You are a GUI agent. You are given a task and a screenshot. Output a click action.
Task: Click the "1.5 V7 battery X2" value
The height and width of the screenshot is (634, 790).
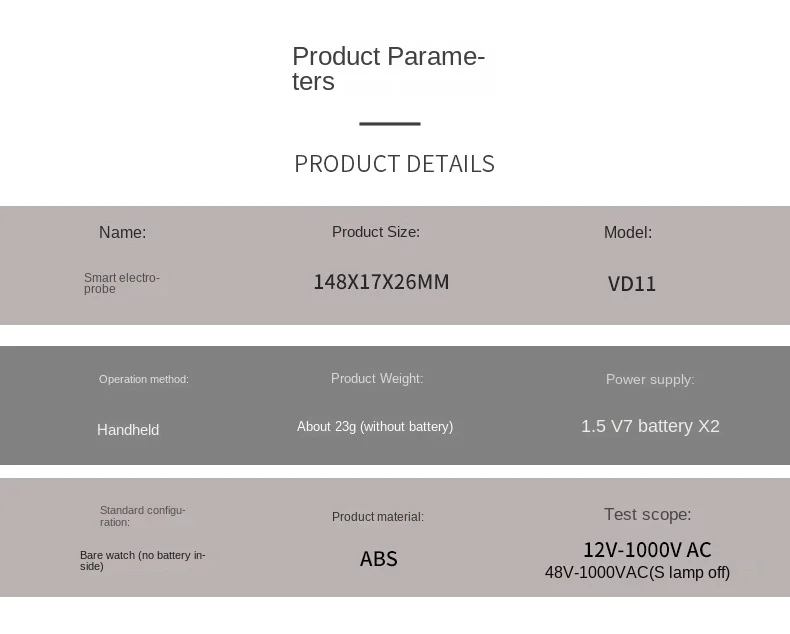(650, 426)
